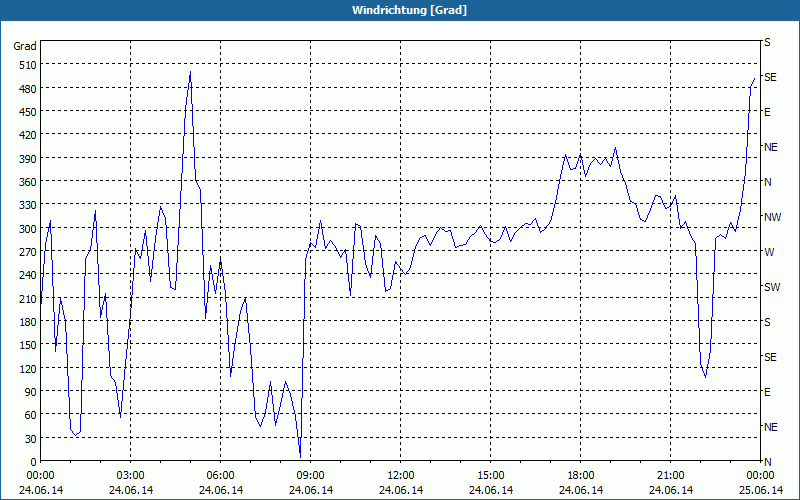
Task: Click the 25.06.14 date label
Action: coord(761,490)
